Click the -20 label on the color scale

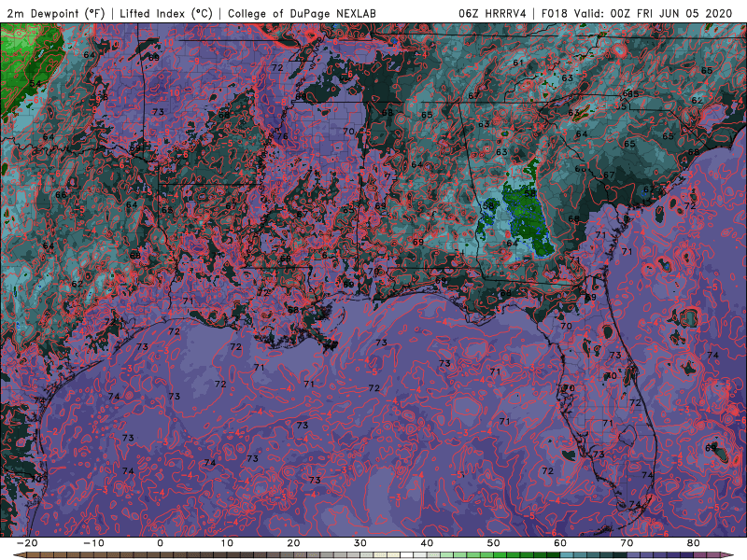tap(27, 543)
